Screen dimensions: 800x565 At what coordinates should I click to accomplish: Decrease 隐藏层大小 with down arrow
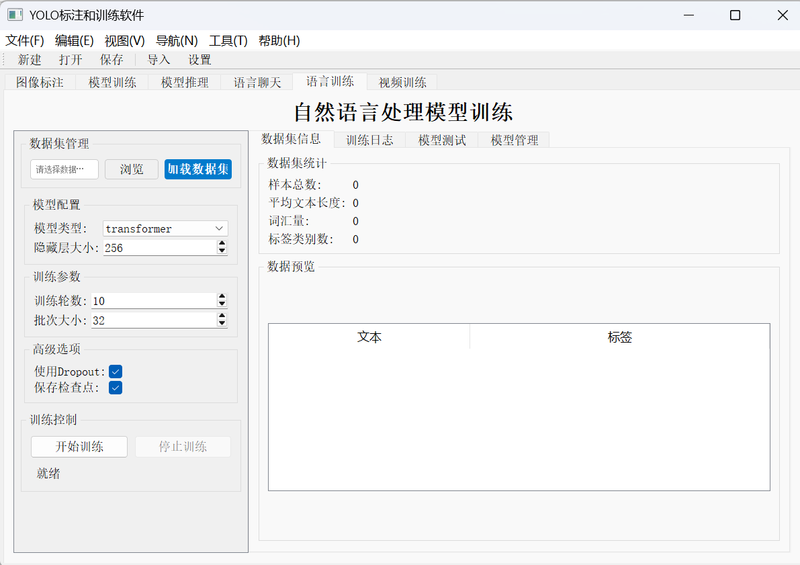(x=222, y=251)
